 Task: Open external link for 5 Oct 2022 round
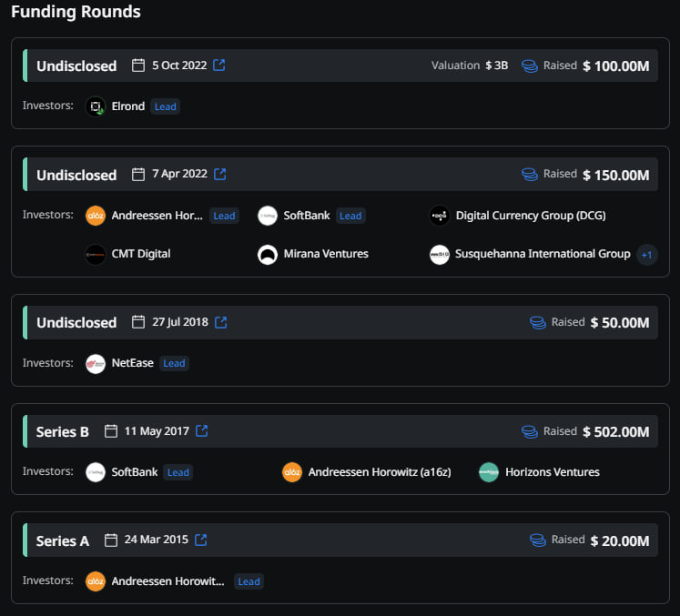219,66
